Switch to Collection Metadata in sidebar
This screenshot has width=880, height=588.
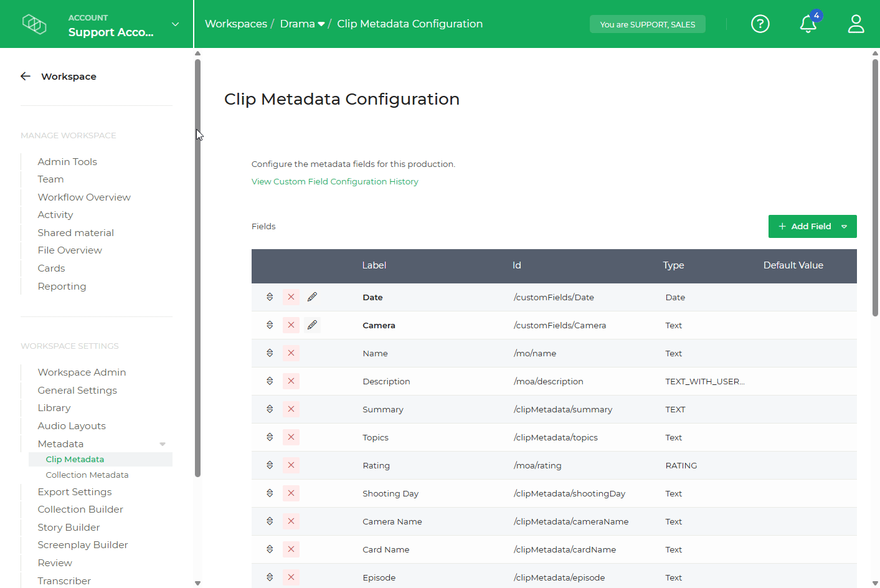(87, 474)
